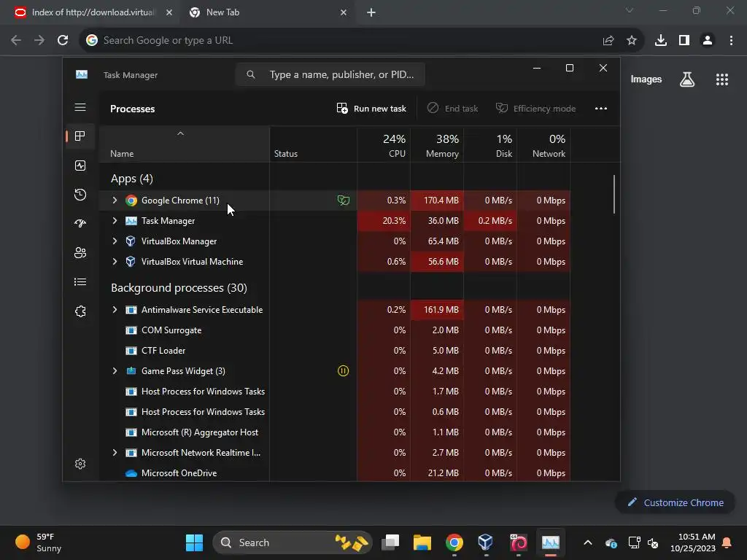Click the 20.3% CPU cell for Task Manager

coord(384,221)
